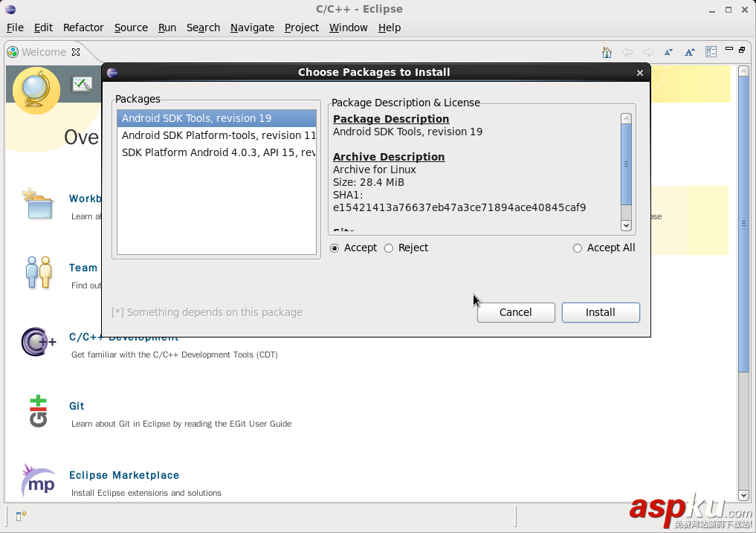Click the Team support people icon

39,273
